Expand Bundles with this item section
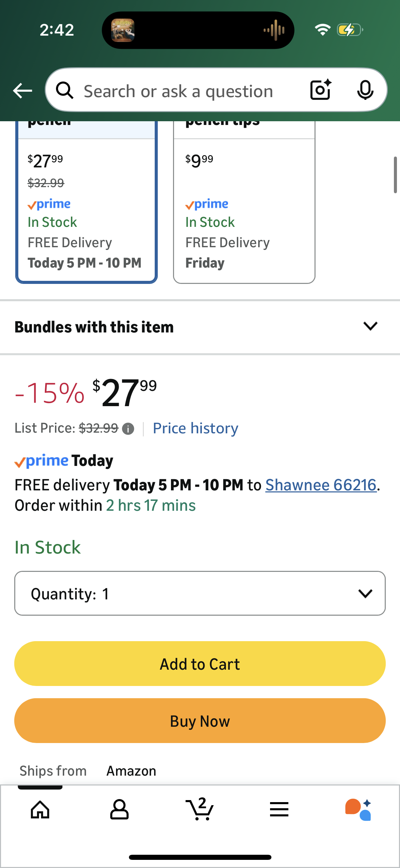This screenshot has width=400, height=868. pyautogui.click(x=94, y=327)
